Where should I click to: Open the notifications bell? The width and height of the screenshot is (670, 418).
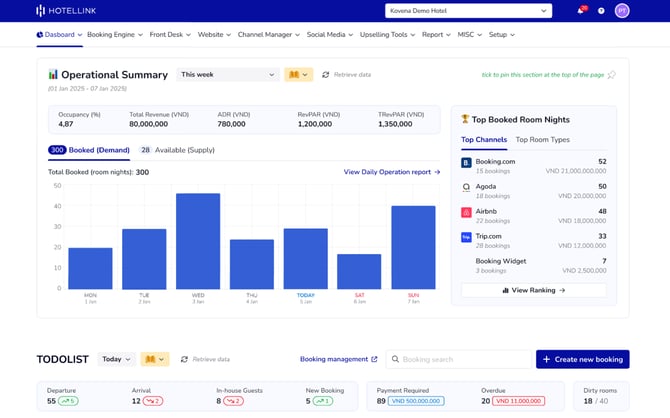580,10
